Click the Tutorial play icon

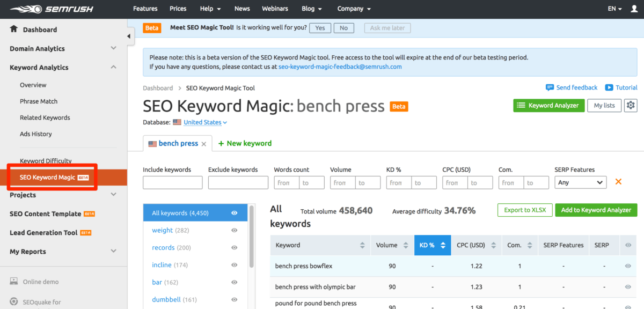coord(609,87)
